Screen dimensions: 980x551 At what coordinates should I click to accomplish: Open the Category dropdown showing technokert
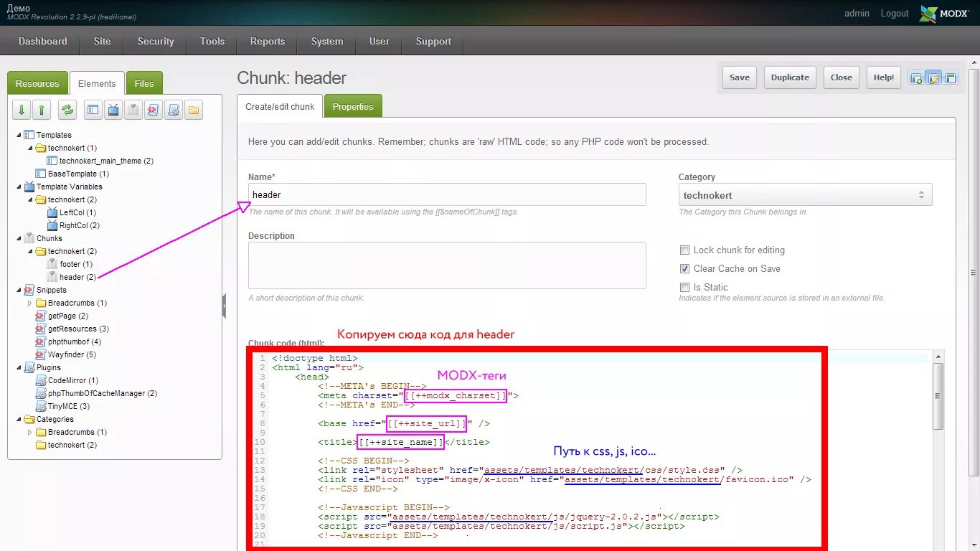pyautogui.click(x=805, y=195)
